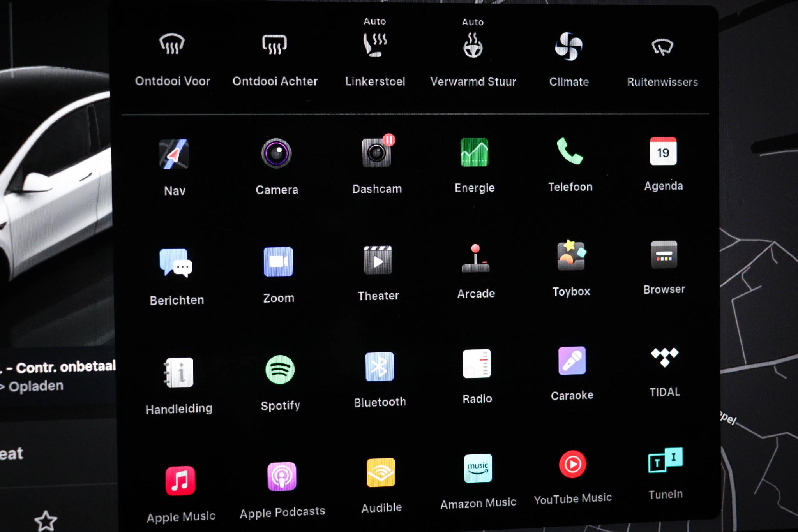Open Ruitenwissers wiper settings

662,47
